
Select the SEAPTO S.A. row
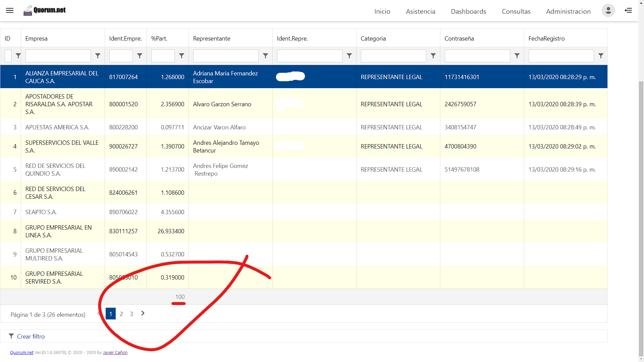(x=41, y=212)
